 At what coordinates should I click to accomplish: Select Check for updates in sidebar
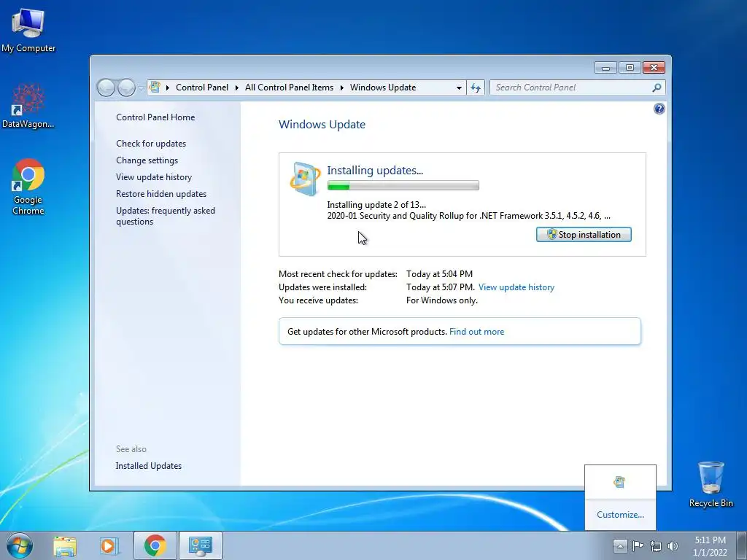coord(151,144)
